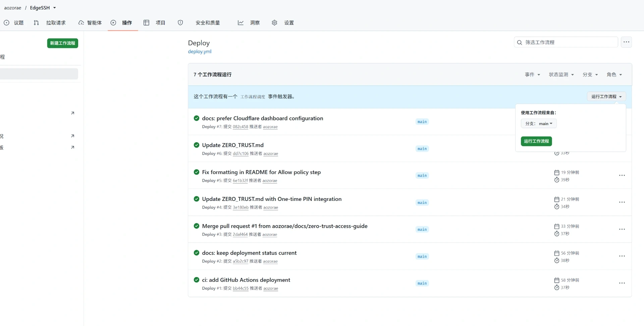
Task: Click the '7 个工作流程运行' heading text
Action: (x=212, y=74)
